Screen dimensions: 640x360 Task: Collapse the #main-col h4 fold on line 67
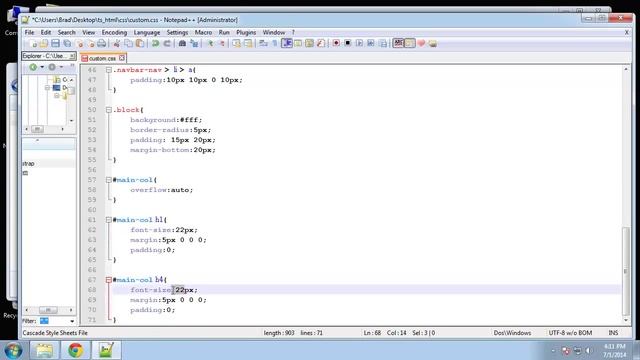coord(109,280)
